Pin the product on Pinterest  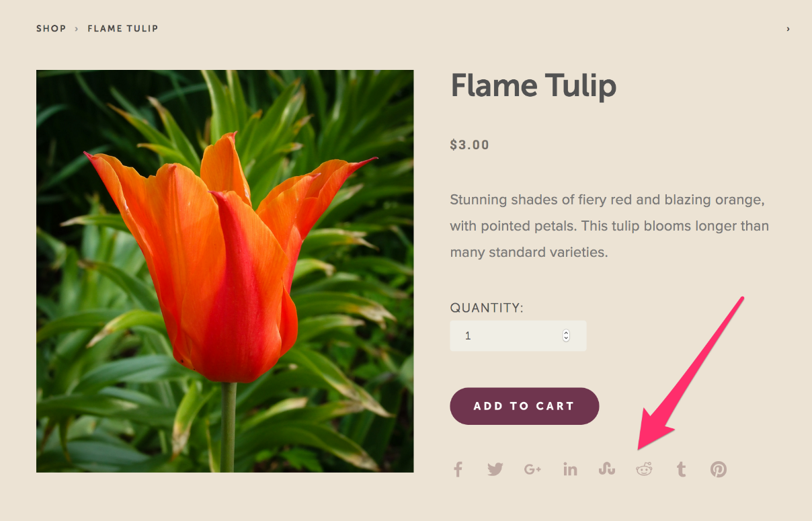coord(719,469)
